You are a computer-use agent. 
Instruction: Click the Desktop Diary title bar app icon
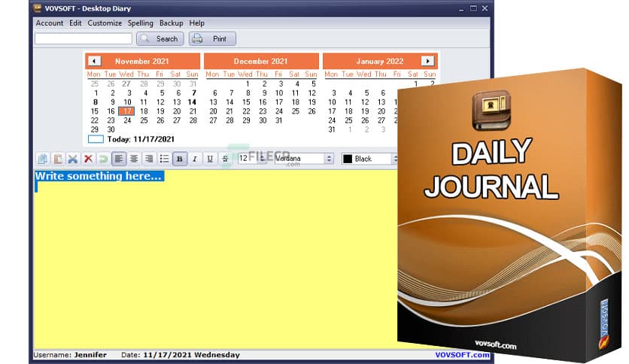(38, 8)
